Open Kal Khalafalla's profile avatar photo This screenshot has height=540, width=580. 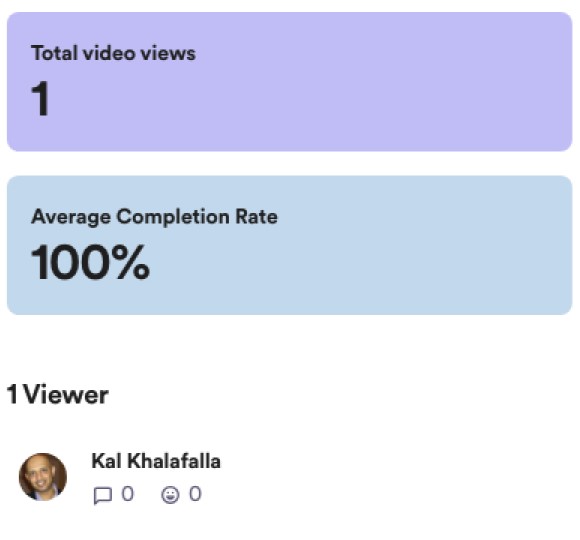coord(43,477)
